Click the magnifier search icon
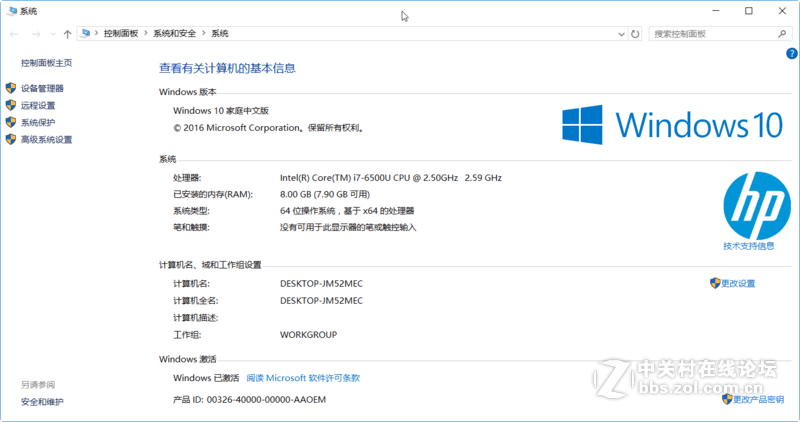The height and width of the screenshot is (422, 800). pyautogui.click(x=782, y=34)
